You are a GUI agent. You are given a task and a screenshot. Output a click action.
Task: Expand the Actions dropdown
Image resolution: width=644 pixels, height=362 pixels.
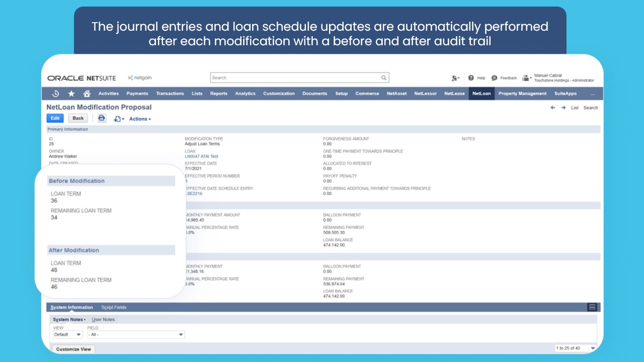click(x=140, y=119)
